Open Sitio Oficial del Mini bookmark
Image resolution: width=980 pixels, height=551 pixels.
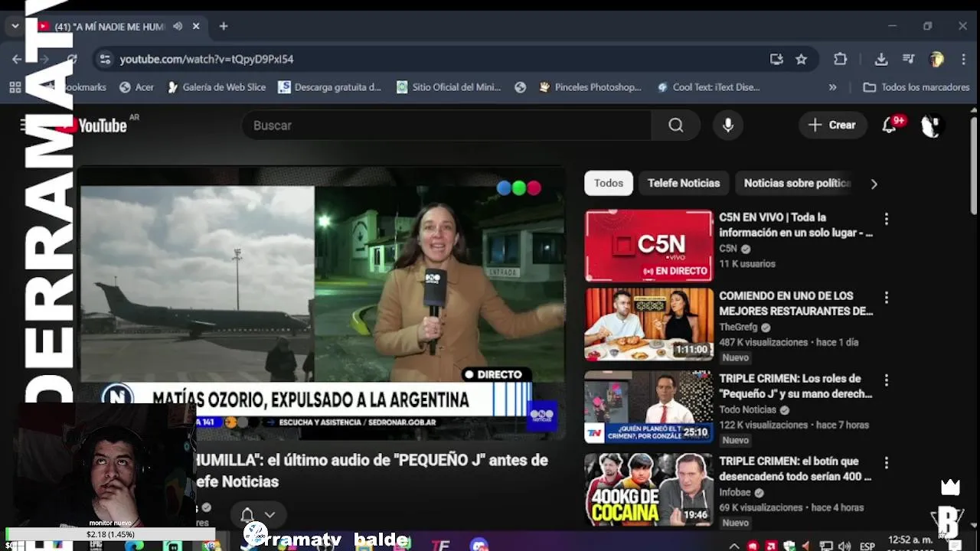[x=448, y=87]
